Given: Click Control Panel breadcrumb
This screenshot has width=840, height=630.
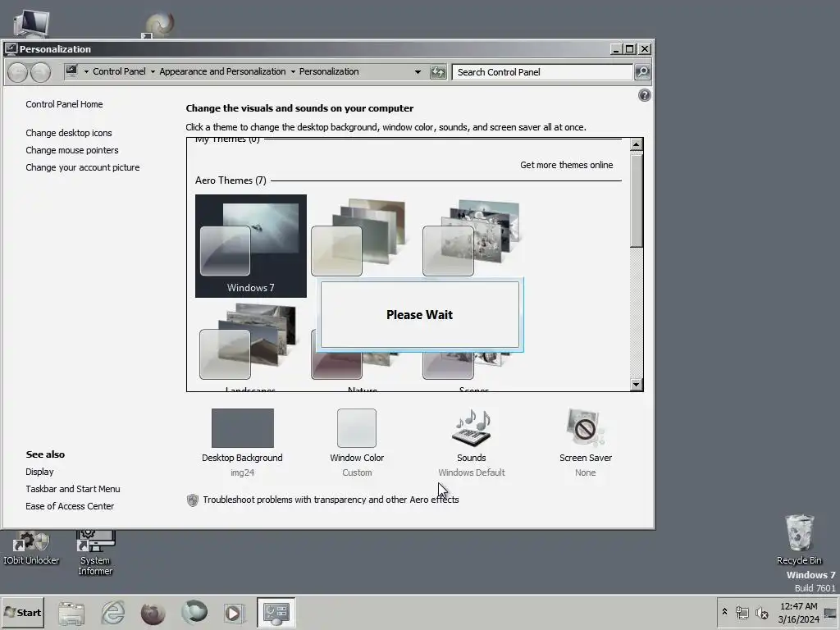Looking at the screenshot, I should click(119, 71).
